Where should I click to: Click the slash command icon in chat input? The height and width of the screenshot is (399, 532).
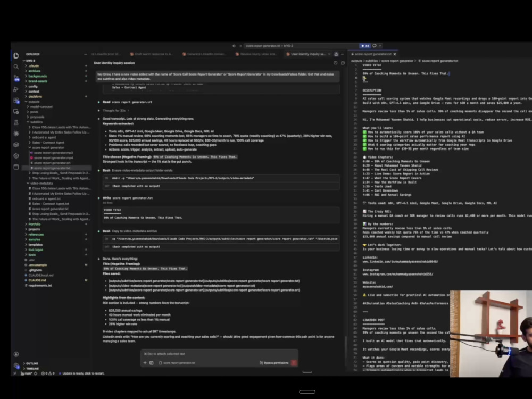[x=151, y=363]
